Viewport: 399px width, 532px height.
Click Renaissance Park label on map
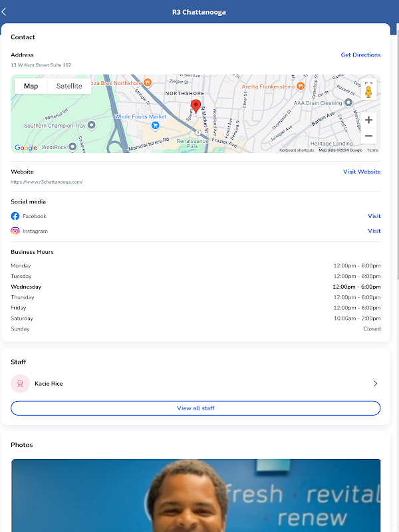192,144
